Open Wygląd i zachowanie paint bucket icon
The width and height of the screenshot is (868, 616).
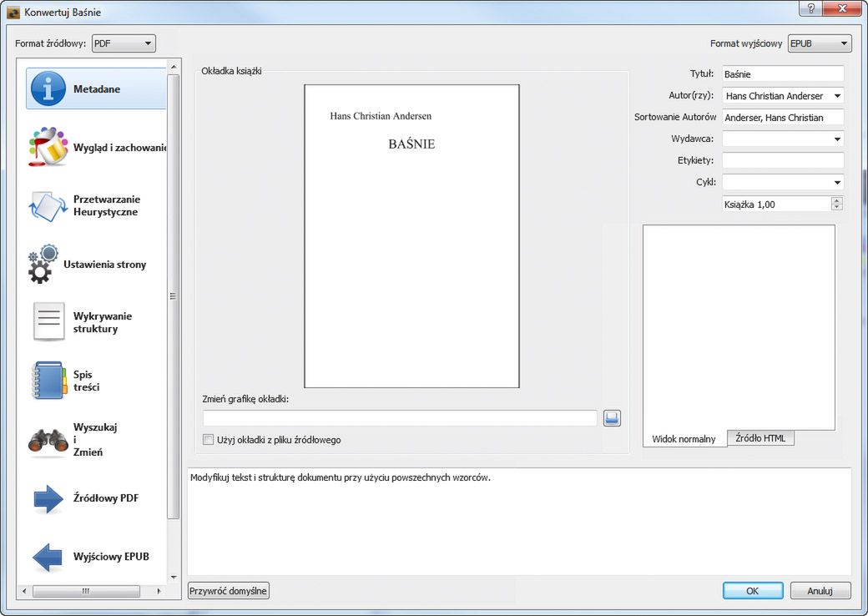point(48,147)
